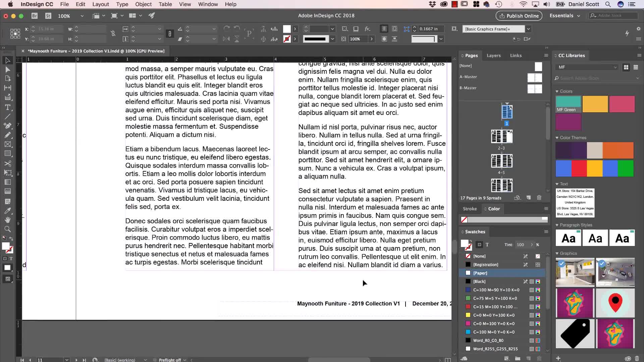
Task: Click the effects fx icon
Action: click(368, 29)
